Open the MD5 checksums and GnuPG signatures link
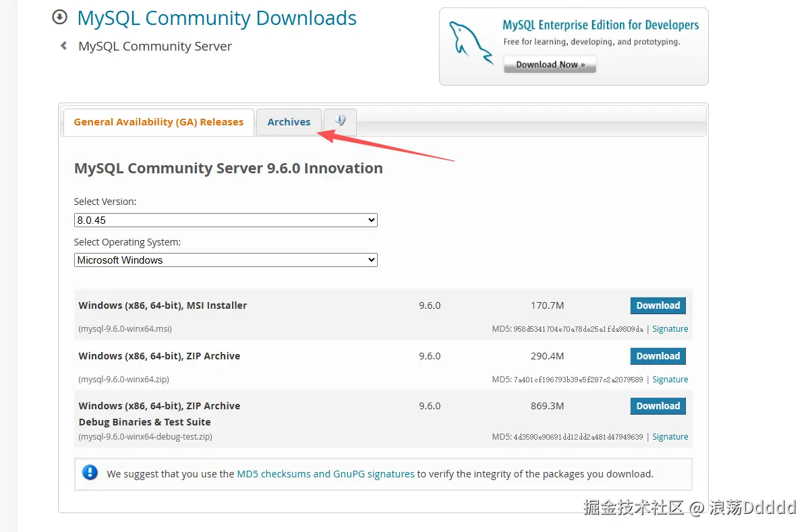The image size is (812, 532). pos(326,474)
